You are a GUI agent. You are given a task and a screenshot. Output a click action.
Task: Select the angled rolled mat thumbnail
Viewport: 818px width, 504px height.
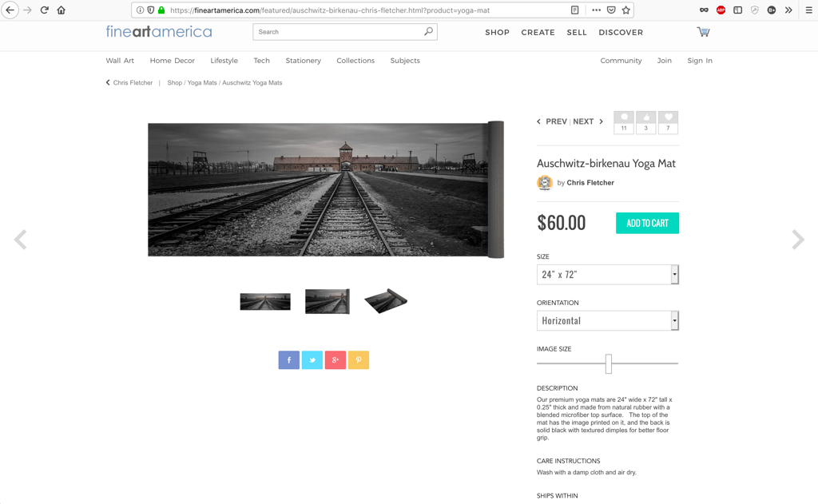click(x=386, y=301)
